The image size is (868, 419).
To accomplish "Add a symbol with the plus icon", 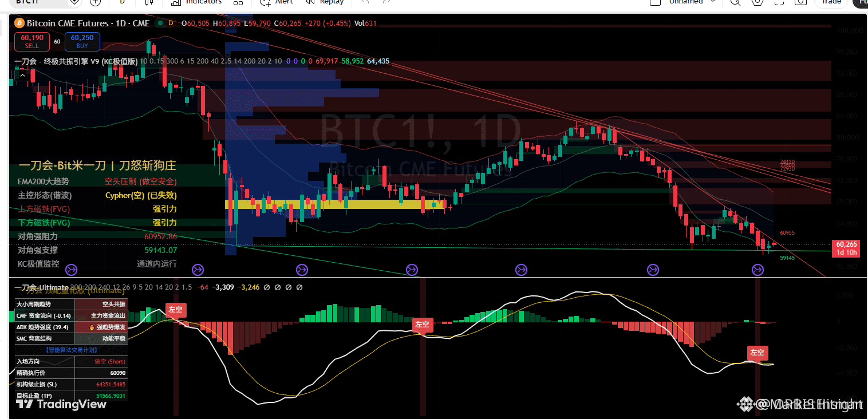I will tap(96, 2).
